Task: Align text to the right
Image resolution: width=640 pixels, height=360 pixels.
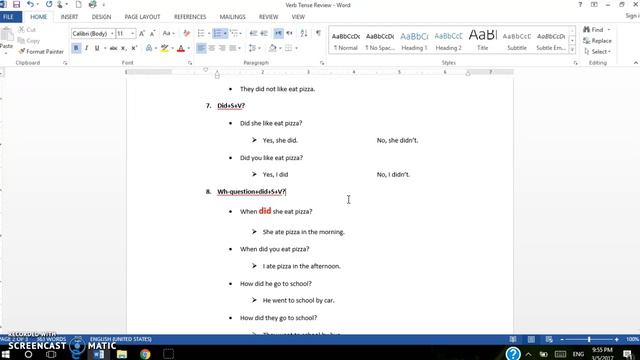Action: pos(222,48)
